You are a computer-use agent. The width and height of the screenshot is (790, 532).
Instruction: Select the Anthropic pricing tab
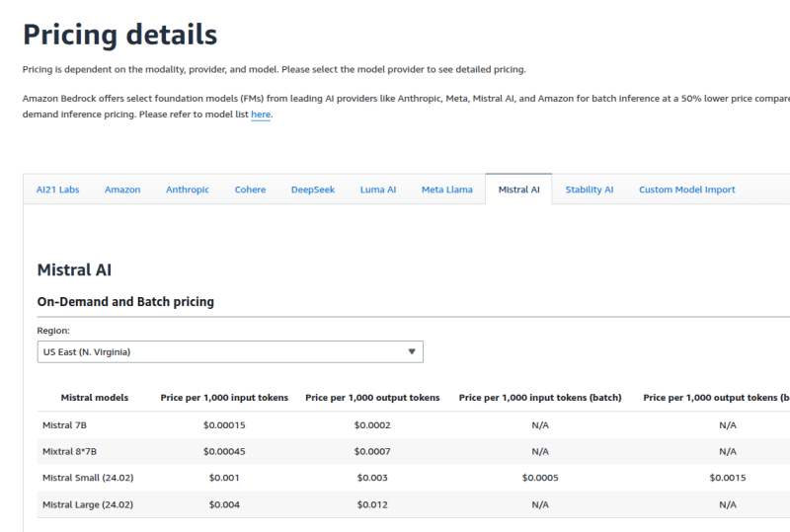pyautogui.click(x=188, y=190)
